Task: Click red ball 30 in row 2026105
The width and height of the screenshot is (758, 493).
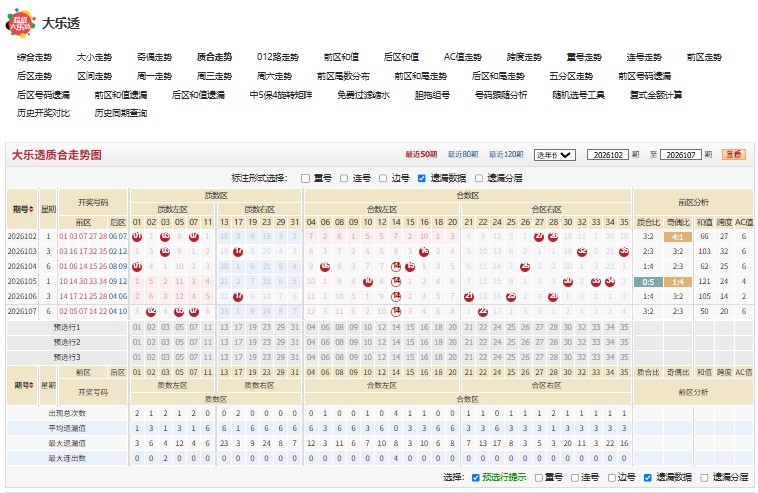Action: click(x=568, y=281)
